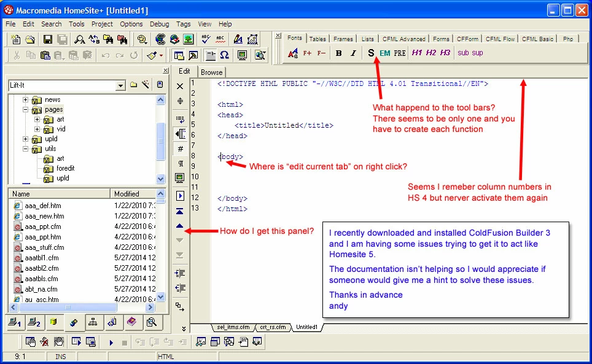Viewport: 592px width, 364px height.
Task: Click the blue up-arrow gutter icon
Action: (180, 226)
